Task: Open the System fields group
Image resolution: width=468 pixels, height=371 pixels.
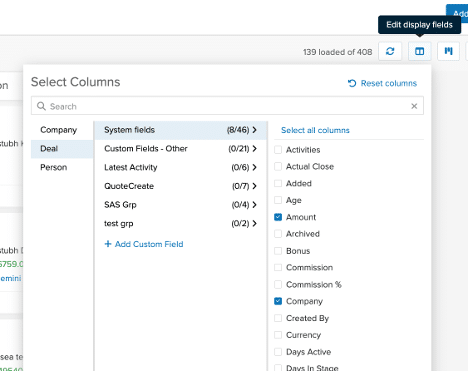Action: coord(181,130)
